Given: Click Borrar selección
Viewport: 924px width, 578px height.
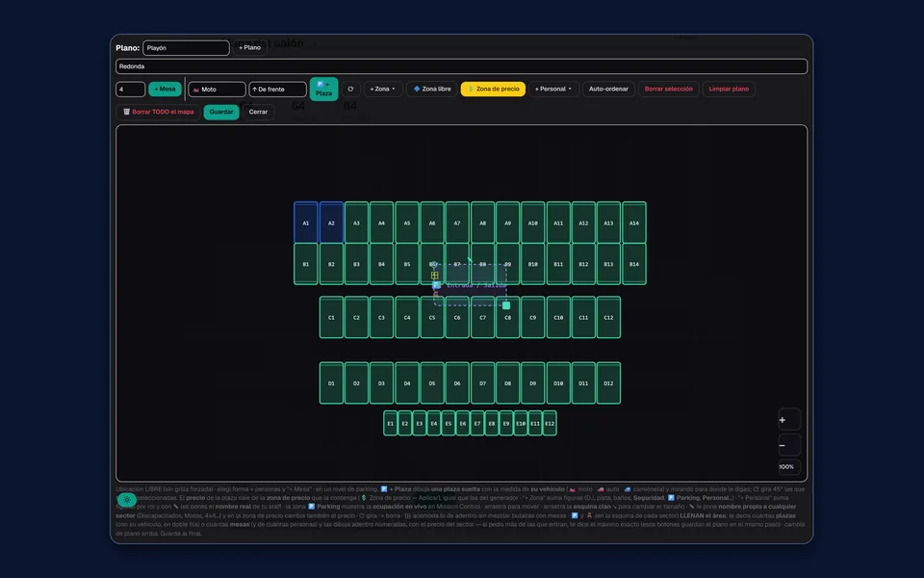Looking at the screenshot, I should click(668, 89).
